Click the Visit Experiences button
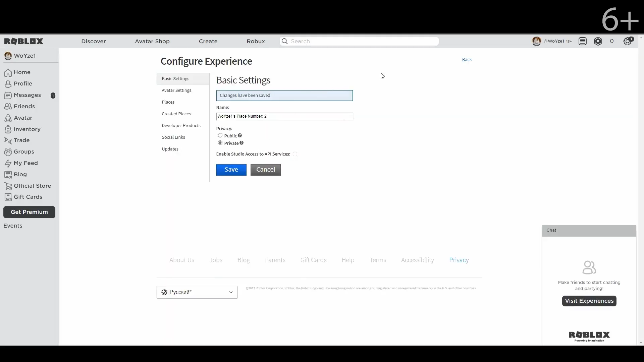This screenshot has height=362, width=644. [x=589, y=301]
